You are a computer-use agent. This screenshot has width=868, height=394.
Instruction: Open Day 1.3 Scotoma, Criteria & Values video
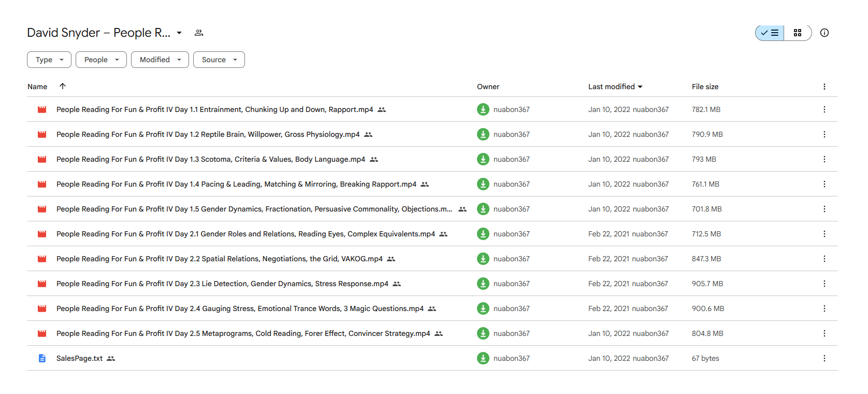click(211, 159)
